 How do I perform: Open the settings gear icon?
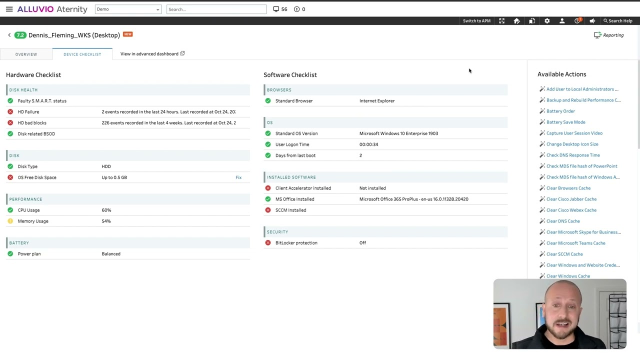click(547, 21)
